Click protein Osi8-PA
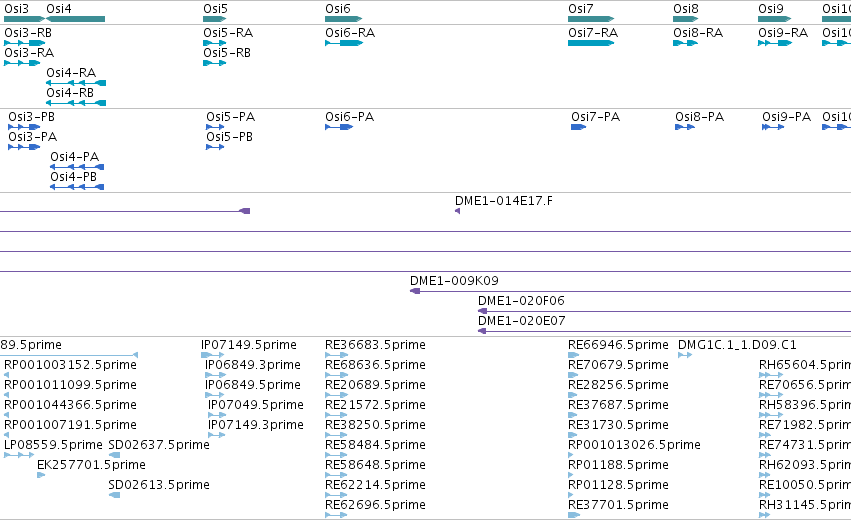Image resolution: width=851 pixels, height=520 pixels. 685,127
